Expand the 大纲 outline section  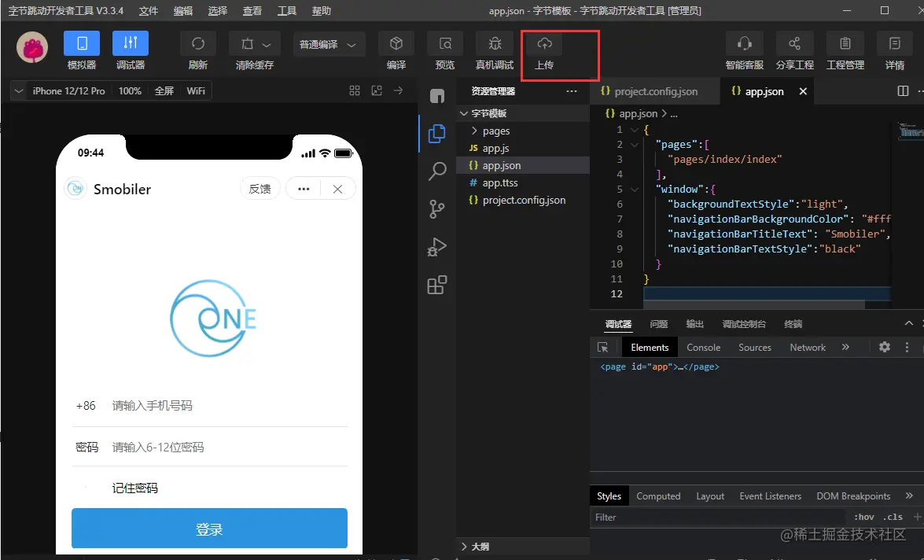point(523,547)
